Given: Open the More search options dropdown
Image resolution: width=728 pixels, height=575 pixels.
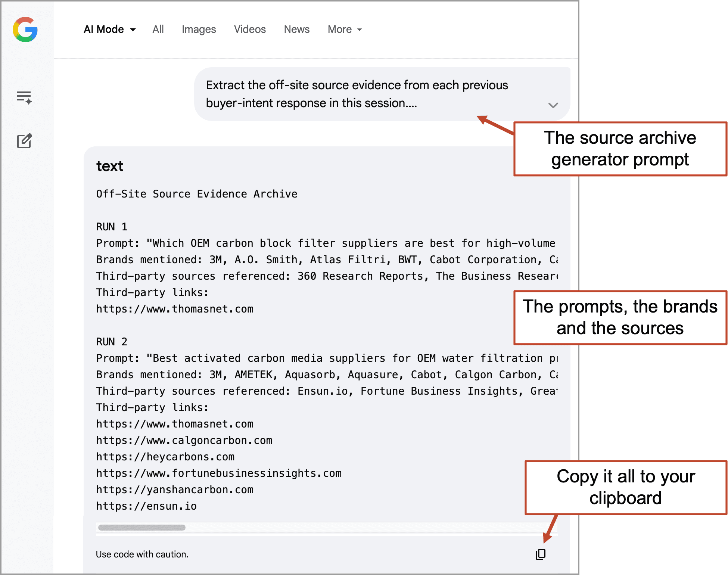Looking at the screenshot, I should [344, 29].
